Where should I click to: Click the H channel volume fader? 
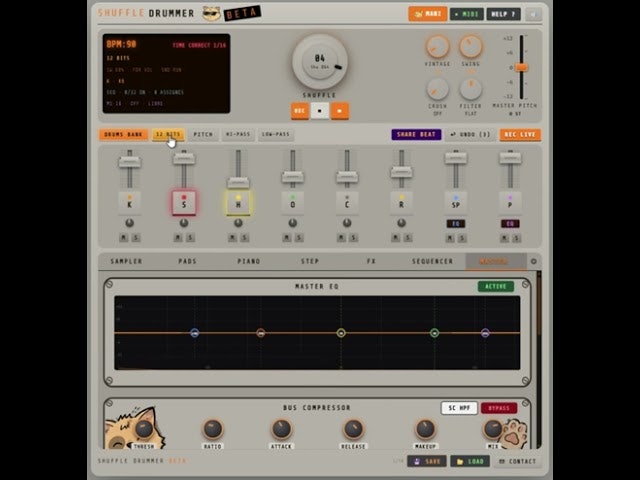[x=238, y=182]
